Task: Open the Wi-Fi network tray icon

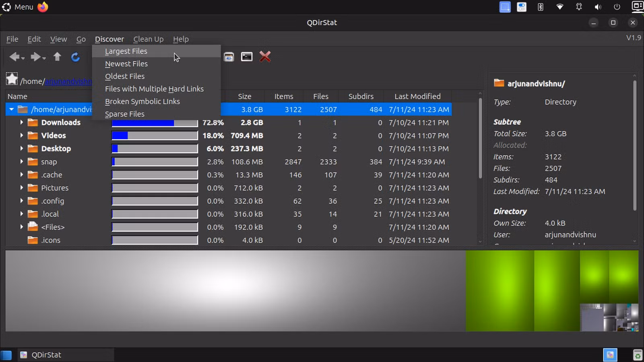Action: (x=560, y=7)
